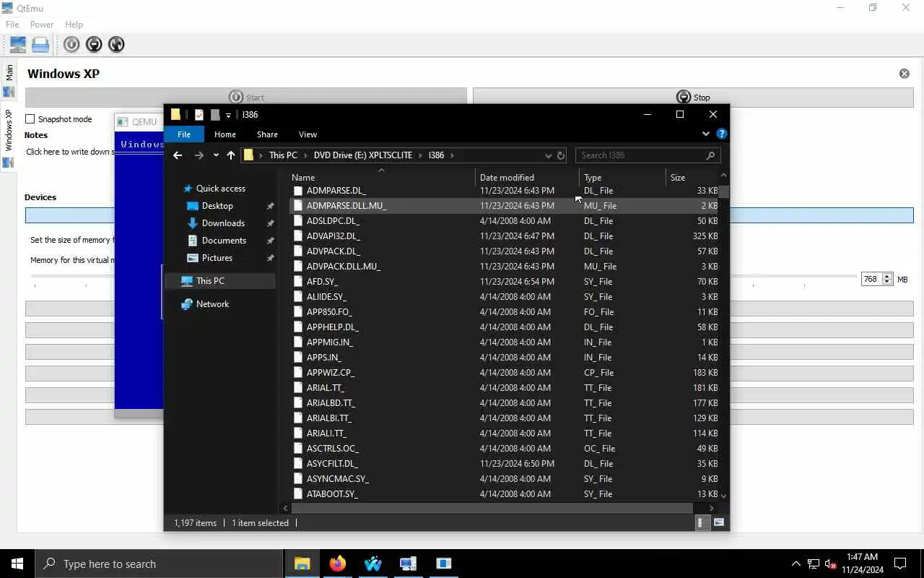The height and width of the screenshot is (578, 924).
Task: Open the Windows Start menu
Action: tap(17, 564)
